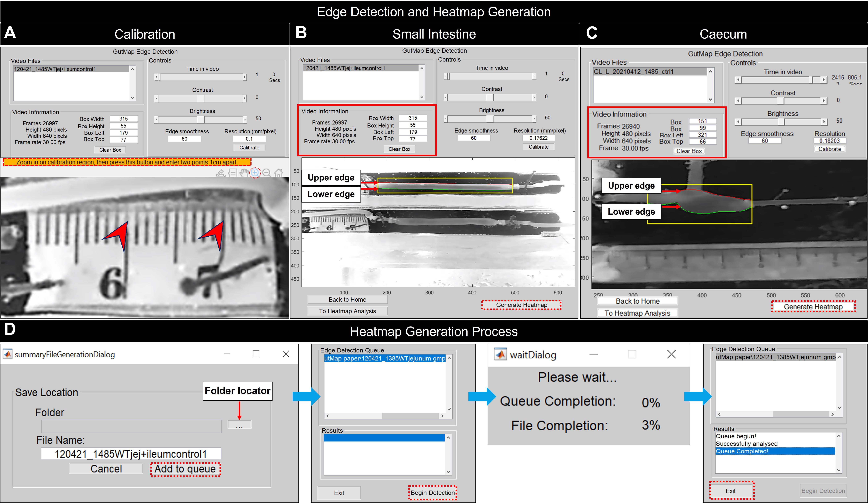The height and width of the screenshot is (503, 868).
Task: Click Back to Home in Small Intestine panel
Action: pos(347,300)
